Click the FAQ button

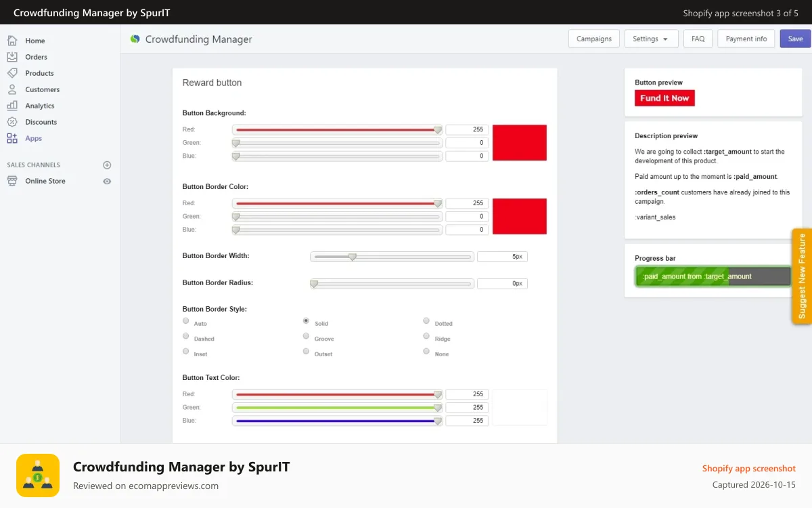point(698,39)
